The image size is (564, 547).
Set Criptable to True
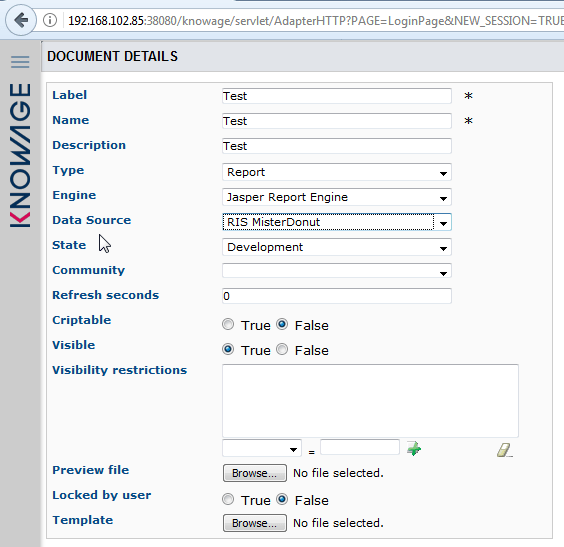point(228,324)
